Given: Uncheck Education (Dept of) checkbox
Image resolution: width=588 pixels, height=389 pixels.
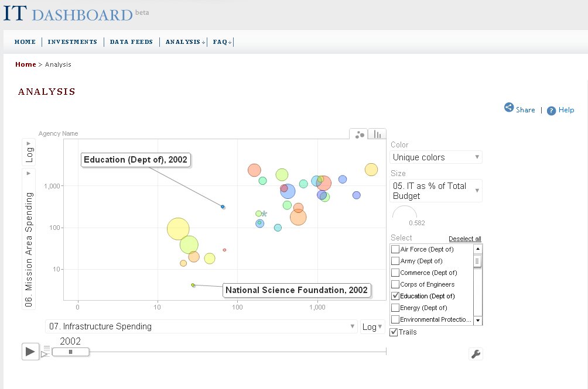Looking at the screenshot, I should point(395,296).
